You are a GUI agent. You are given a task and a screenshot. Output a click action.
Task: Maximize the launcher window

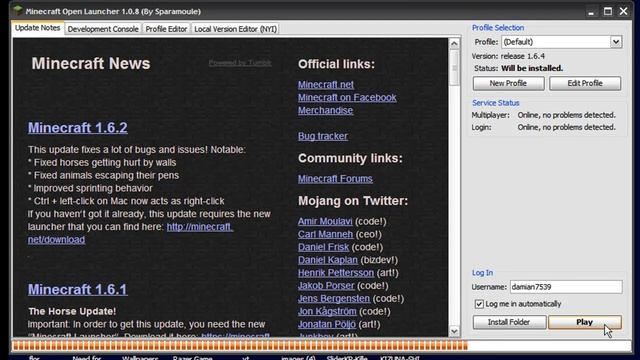[x=608, y=11]
